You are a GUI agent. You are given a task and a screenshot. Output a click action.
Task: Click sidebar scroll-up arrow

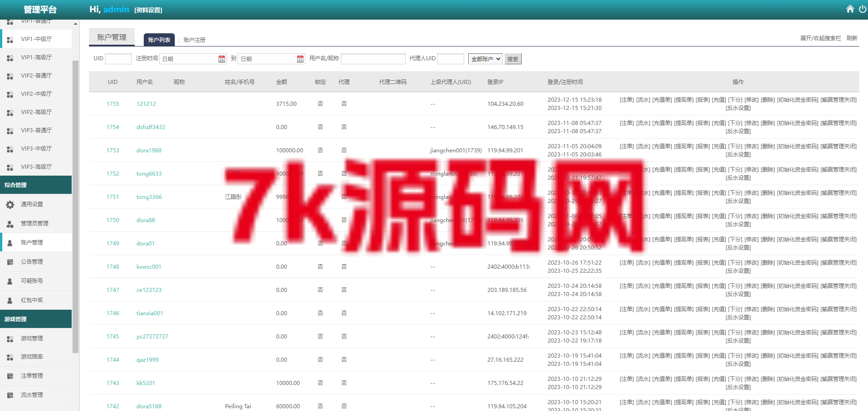75,23
